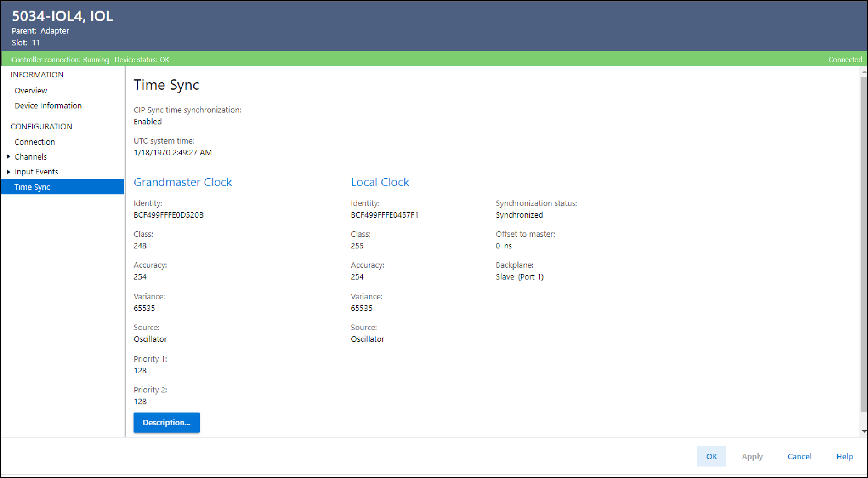Click the Grandmaster Clock heading

[x=183, y=182]
